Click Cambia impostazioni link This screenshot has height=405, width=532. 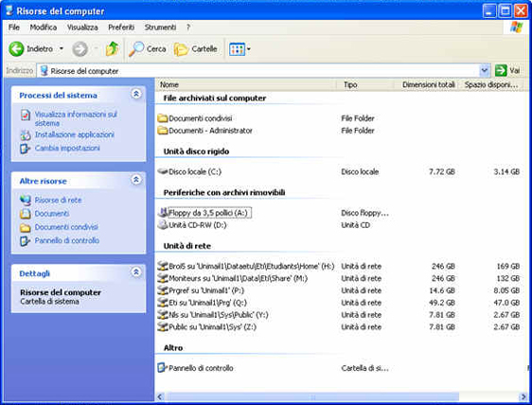pyautogui.click(x=67, y=148)
